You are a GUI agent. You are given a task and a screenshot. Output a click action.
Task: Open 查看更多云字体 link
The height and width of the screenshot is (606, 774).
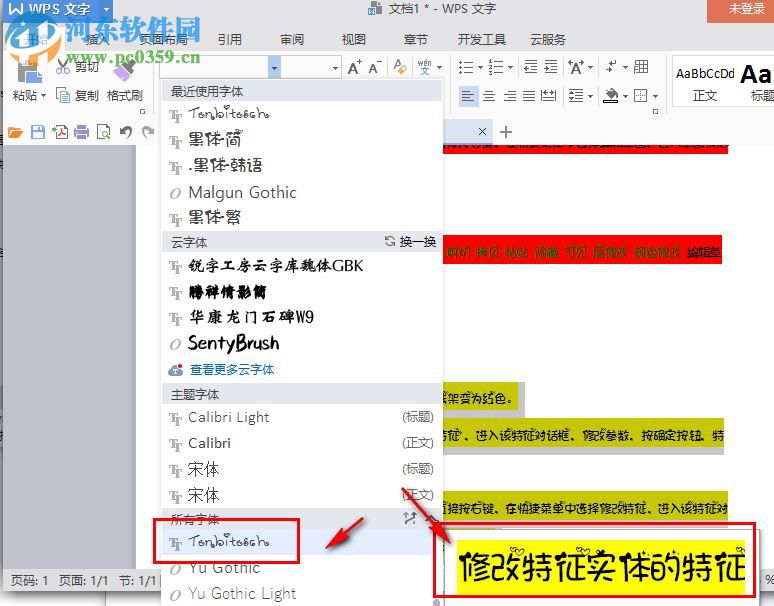232,369
